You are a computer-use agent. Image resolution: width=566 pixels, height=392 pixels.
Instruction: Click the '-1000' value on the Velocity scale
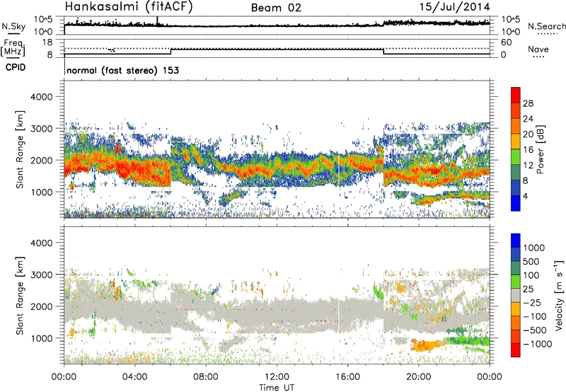click(537, 344)
